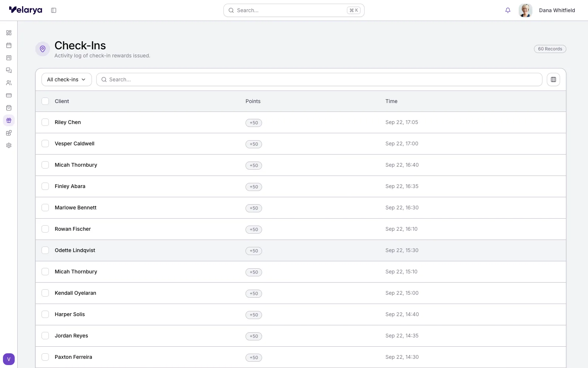Open the column visibility toggle button

[x=553, y=79]
